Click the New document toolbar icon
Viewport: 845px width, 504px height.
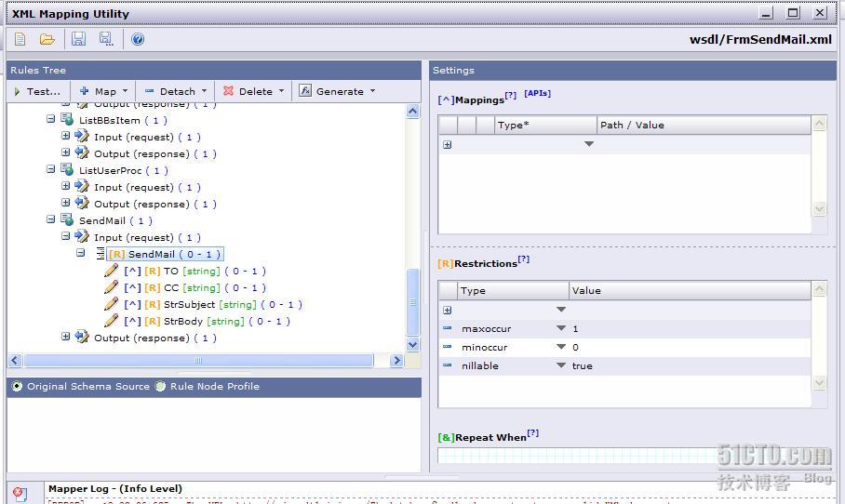pyautogui.click(x=20, y=39)
